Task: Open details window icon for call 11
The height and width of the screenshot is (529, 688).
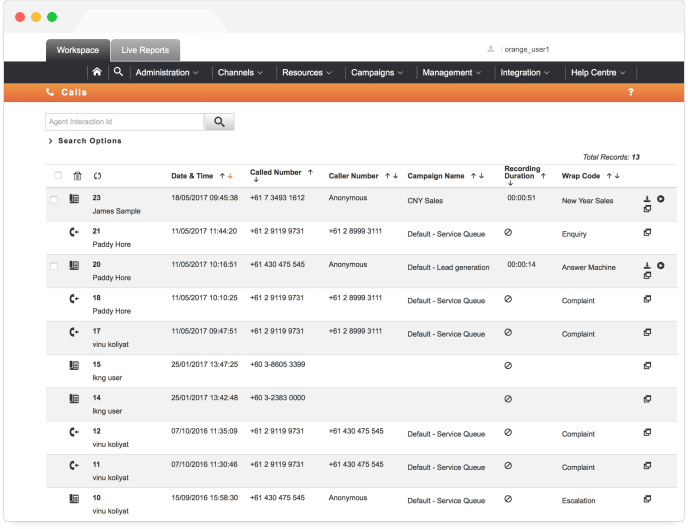Action: [647, 466]
